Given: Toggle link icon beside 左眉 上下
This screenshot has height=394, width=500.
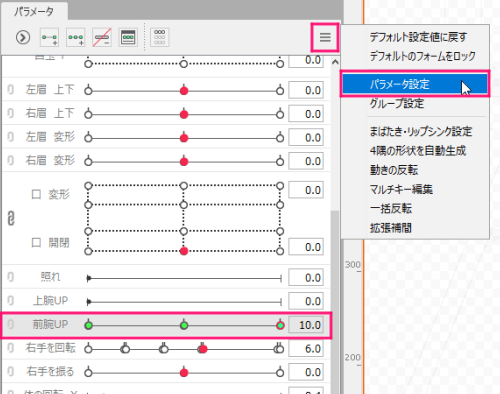Looking at the screenshot, I should point(11,90).
